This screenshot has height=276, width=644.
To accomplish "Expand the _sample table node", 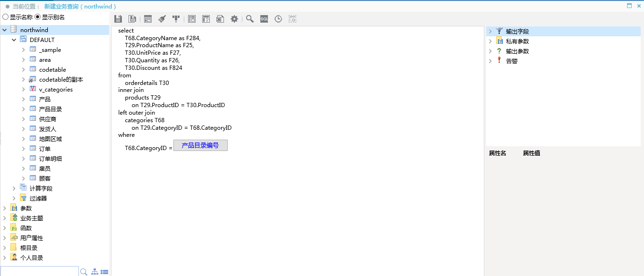I will (x=24, y=50).
